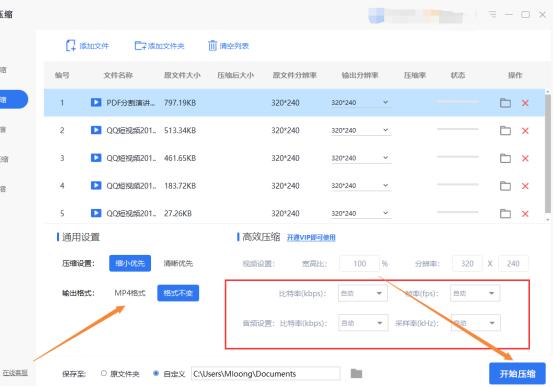This screenshot has height=387, width=554.
Task: Open the hamburger menu icon in the title bar
Action: (492, 14)
